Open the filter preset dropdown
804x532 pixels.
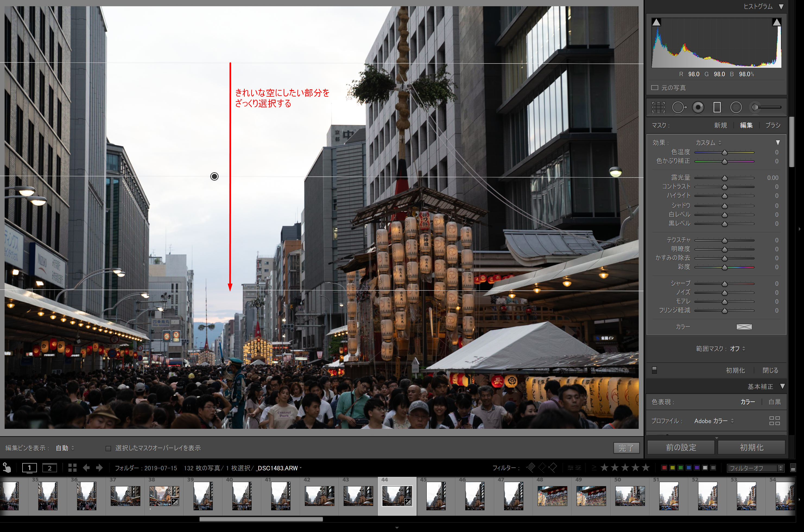coord(756,468)
